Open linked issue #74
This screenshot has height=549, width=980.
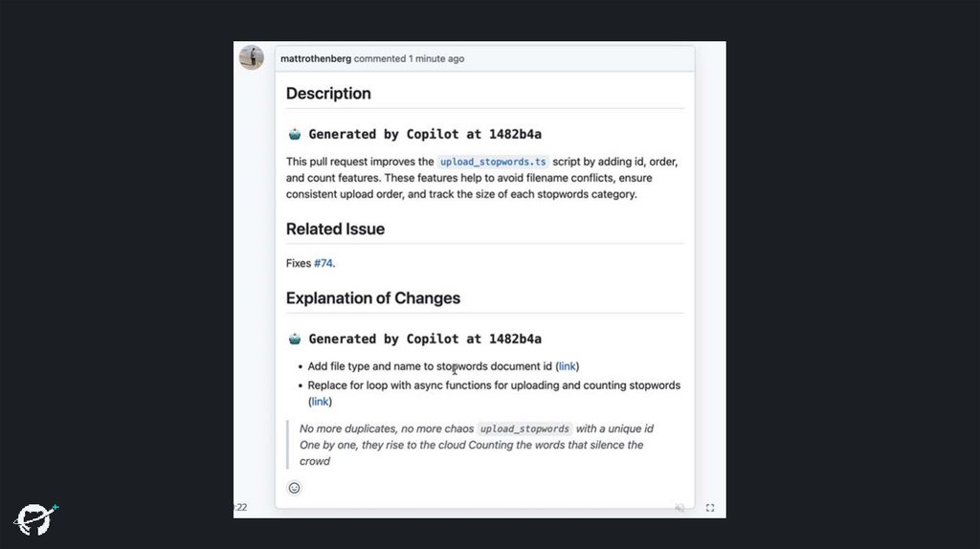323,263
